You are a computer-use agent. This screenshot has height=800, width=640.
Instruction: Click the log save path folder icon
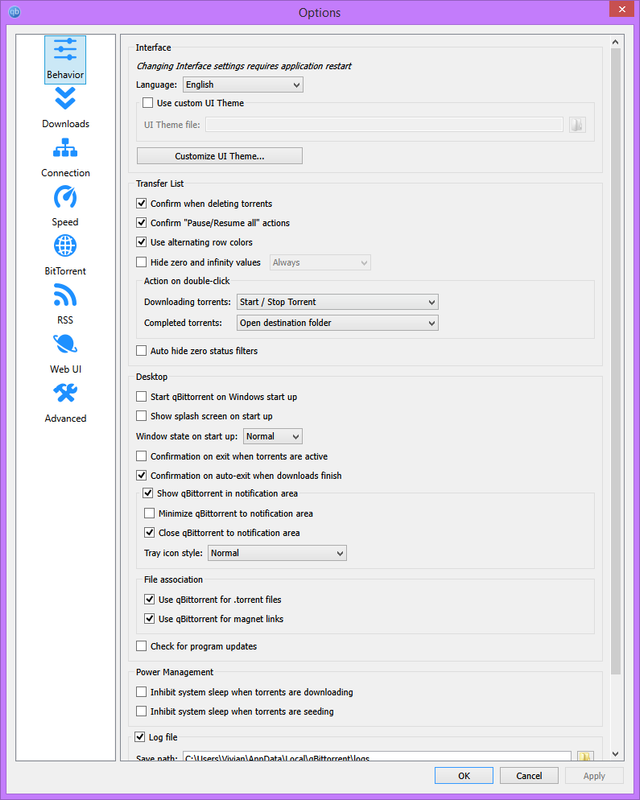pos(585,756)
